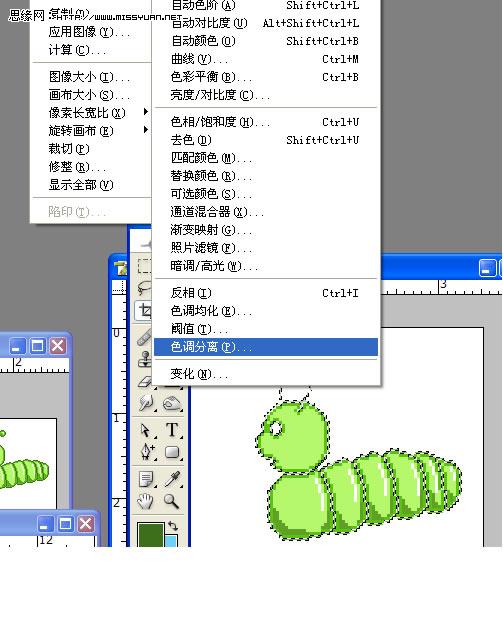The image size is (503, 634).
Task: Choose 自动颜色 (O) menu item
Action: coord(266,41)
